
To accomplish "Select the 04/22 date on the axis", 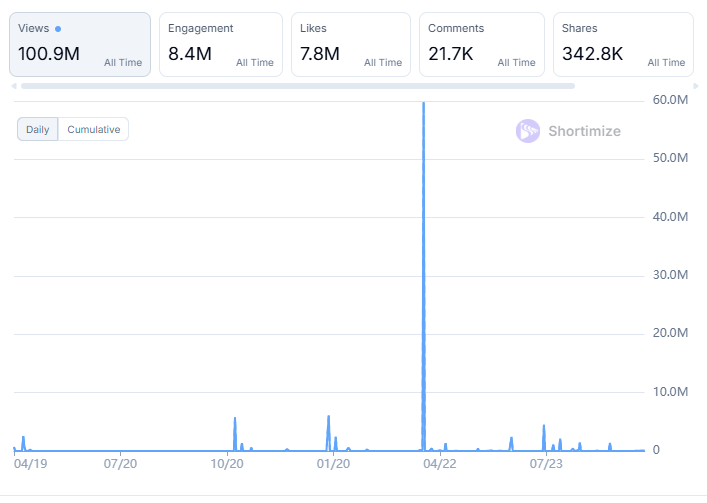I will (440, 463).
